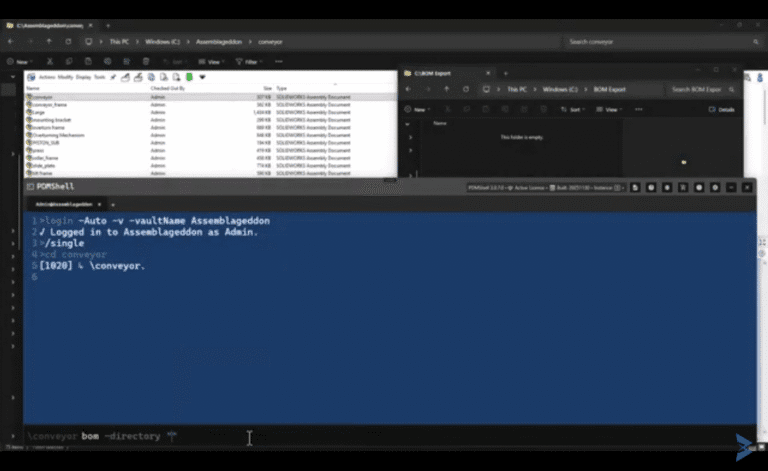Screen dimensions: 768x471
Task: Click the '[1020] \conveyor.' output line
Action: 92,266
